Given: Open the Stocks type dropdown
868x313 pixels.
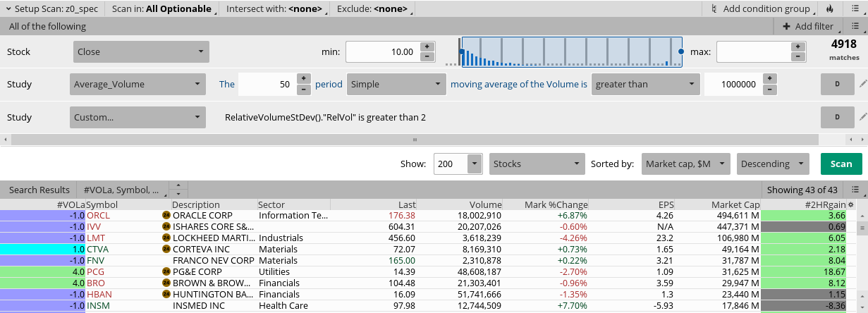Looking at the screenshot, I should [537, 164].
